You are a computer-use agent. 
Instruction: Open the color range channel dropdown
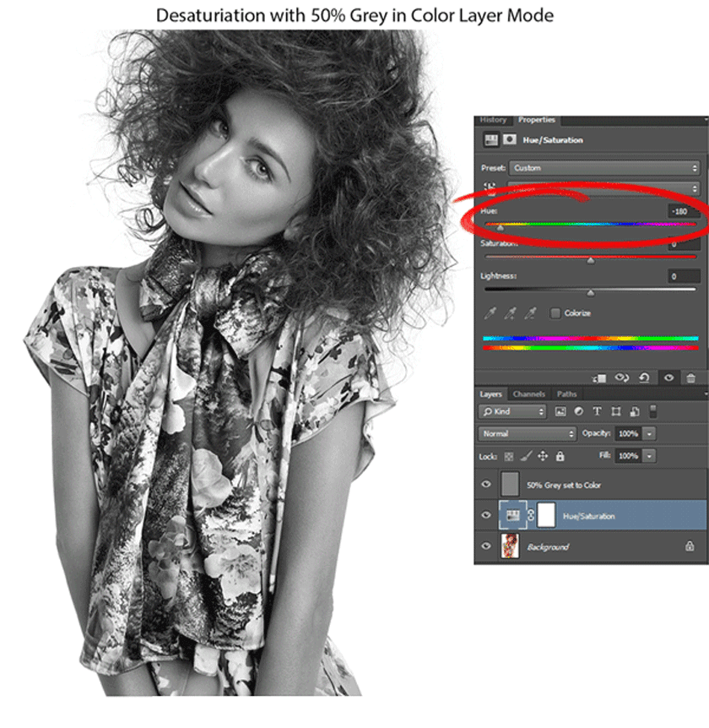(x=604, y=188)
